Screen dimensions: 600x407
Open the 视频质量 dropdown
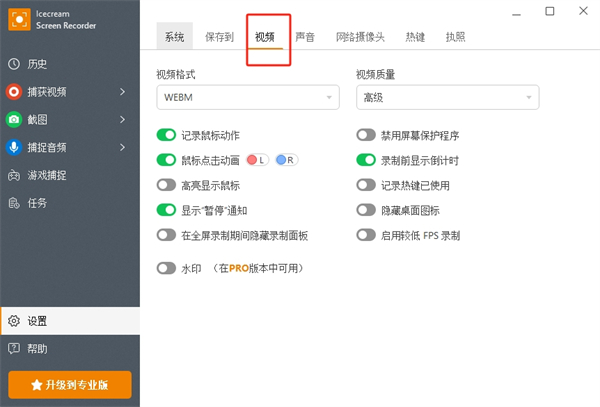click(x=447, y=97)
